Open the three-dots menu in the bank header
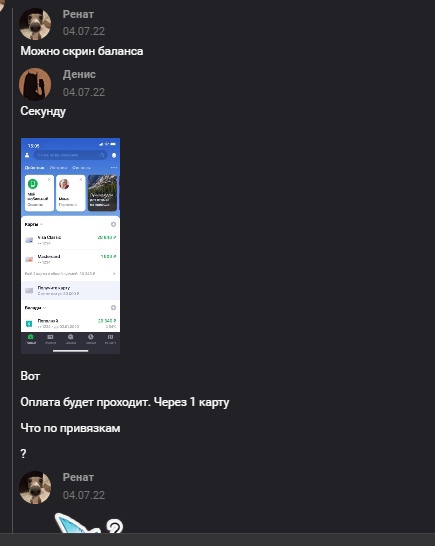435x546 pixels. (114, 167)
